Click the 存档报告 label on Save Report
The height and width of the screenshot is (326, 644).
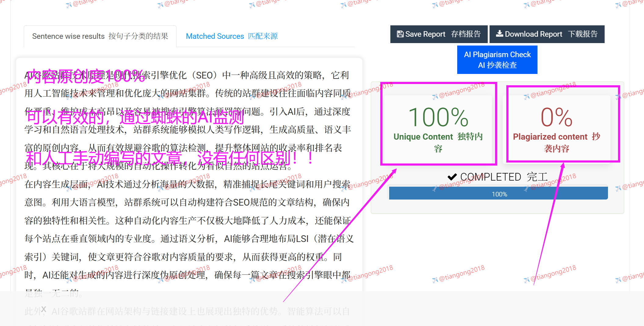tap(466, 34)
